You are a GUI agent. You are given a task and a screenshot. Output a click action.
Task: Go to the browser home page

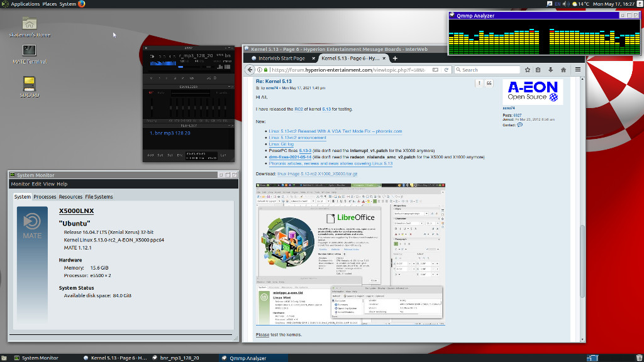pyautogui.click(x=563, y=70)
